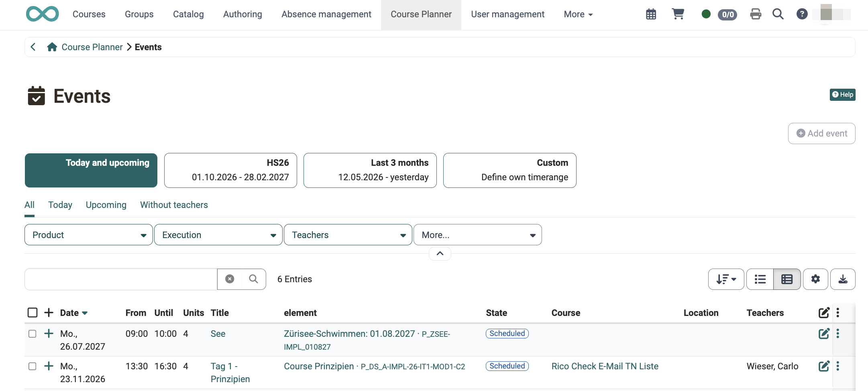
Task: Select Today and upcoming time range
Action: 91,170
